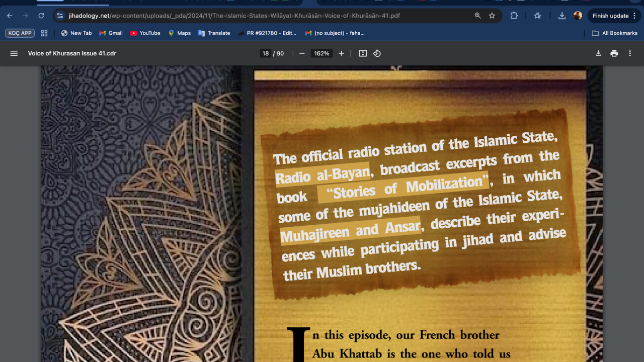Reload the current page
Viewport: 644px width, 362px height.
pos(41,16)
